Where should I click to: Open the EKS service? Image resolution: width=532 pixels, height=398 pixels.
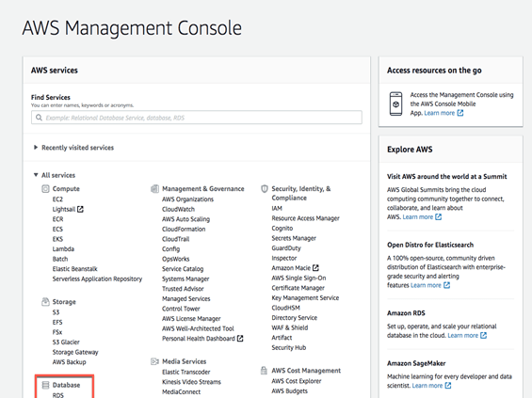point(57,239)
